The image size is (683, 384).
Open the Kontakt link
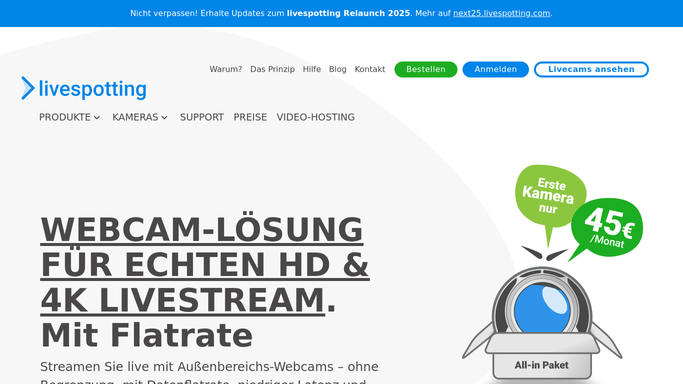click(370, 69)
